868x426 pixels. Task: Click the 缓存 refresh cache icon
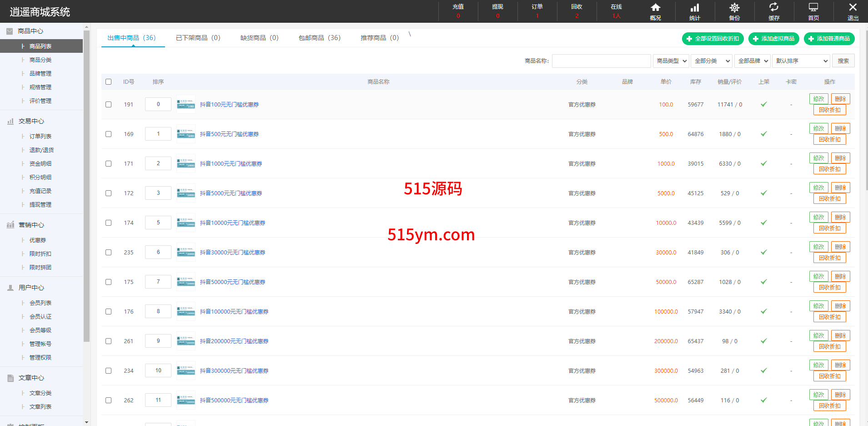click(774, 8)
